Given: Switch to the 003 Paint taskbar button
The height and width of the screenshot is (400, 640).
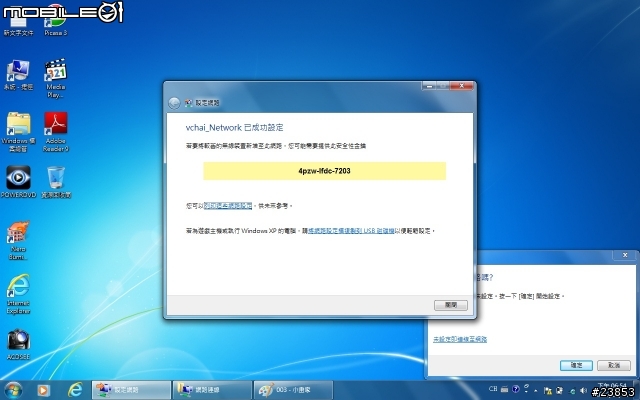Looking at the screenshot, I should 293,390.
